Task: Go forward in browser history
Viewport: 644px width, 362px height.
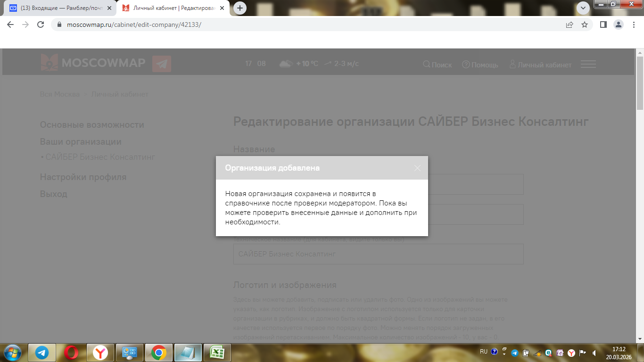Action: (25, 25)
